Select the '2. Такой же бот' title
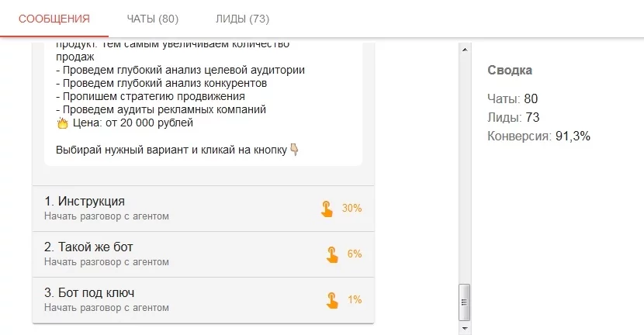The image size is (644, 335). click(88, 247)
